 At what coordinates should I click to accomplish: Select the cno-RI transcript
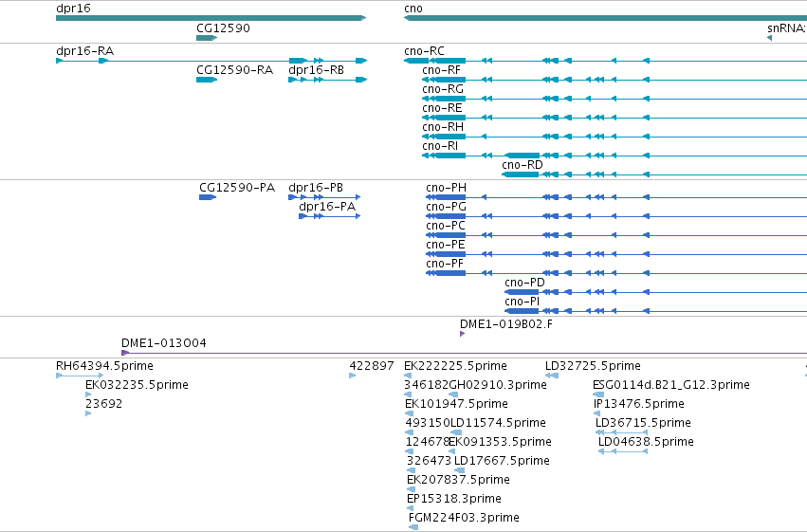pyautogui.click(x=614, y=156)
